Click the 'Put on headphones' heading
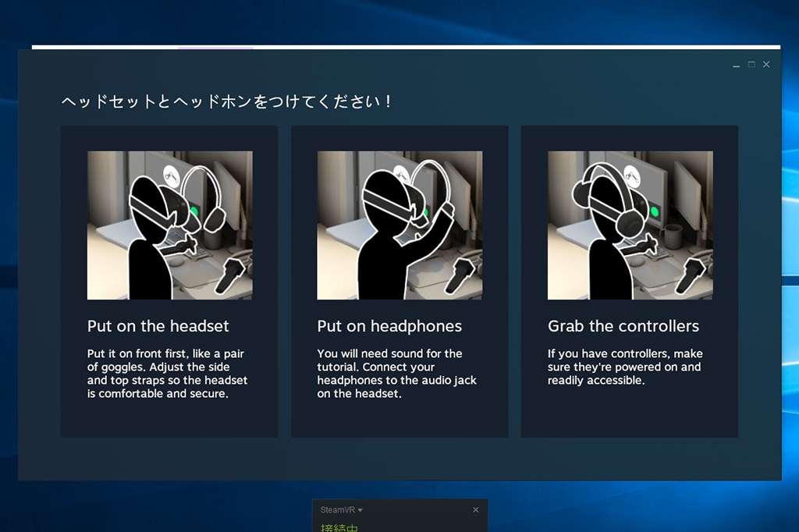799x532 pixels. pyautogui.click(x=389, y=326)
